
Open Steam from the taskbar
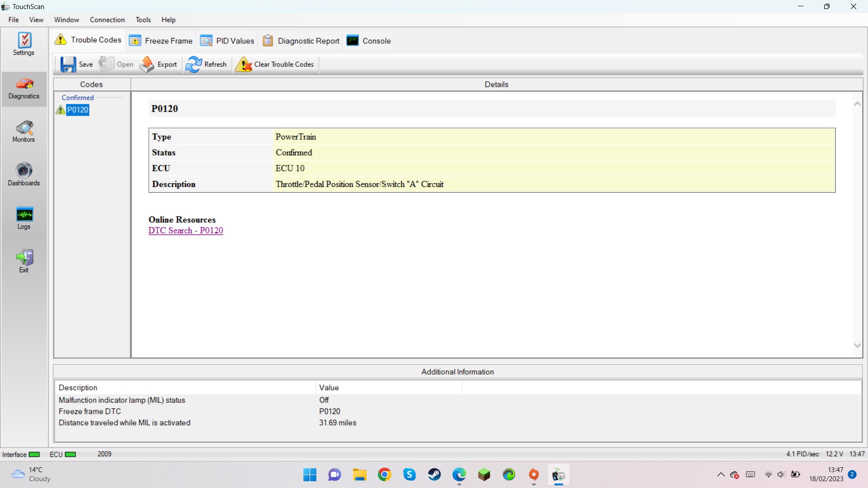(x=434, y=475)
